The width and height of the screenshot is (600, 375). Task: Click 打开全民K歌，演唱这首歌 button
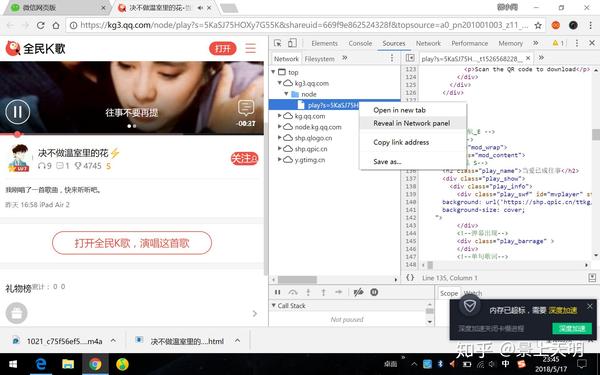(132, 243)
